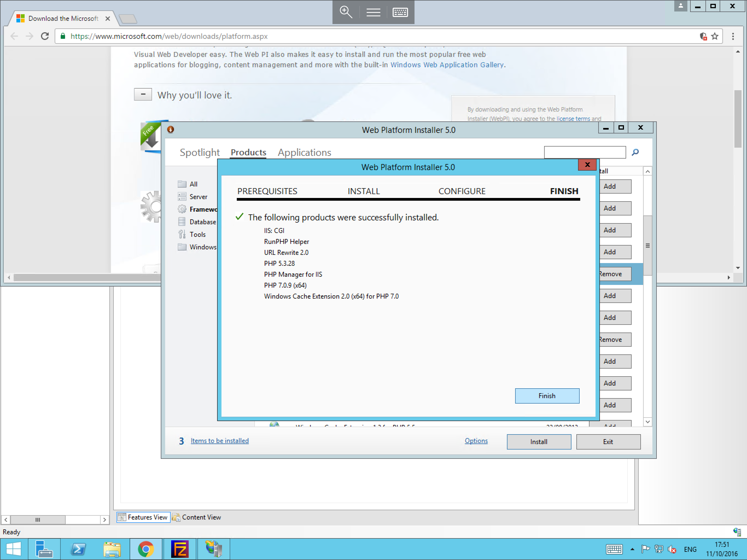Switch to the Applications tab
The height and width of the screenshot is (560, 747).
click(x=304, y=152)
